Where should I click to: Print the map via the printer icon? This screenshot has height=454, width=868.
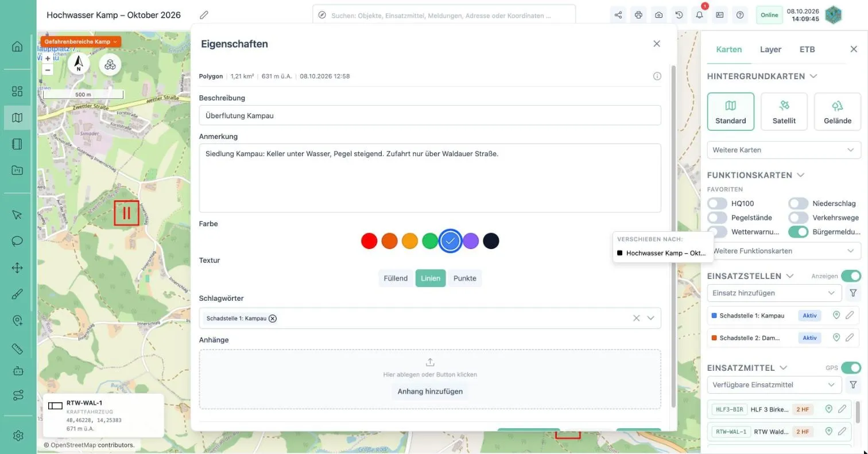(638, 15)
